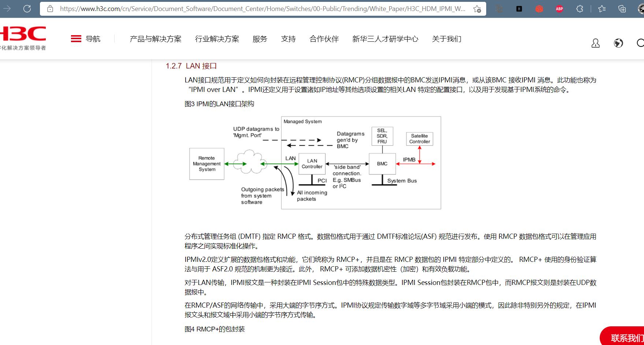Open browser favorites with the star icon
This screenshot has height=345, width=644.
click(x=602, y=9)
